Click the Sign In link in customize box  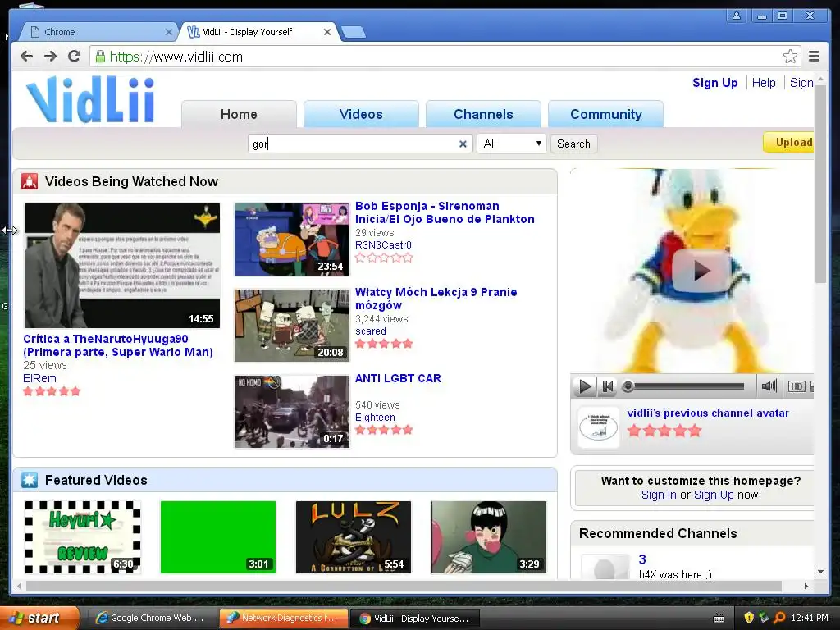pyautogui.click(x=659, y=495)
